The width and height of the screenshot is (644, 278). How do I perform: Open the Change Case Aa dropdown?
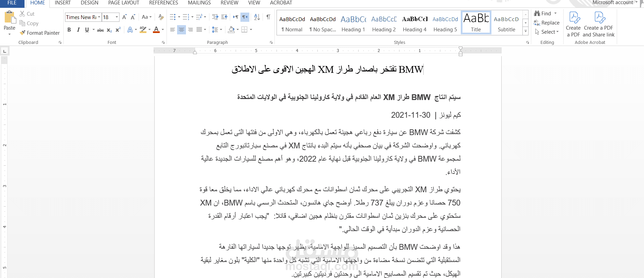point(147,17)
